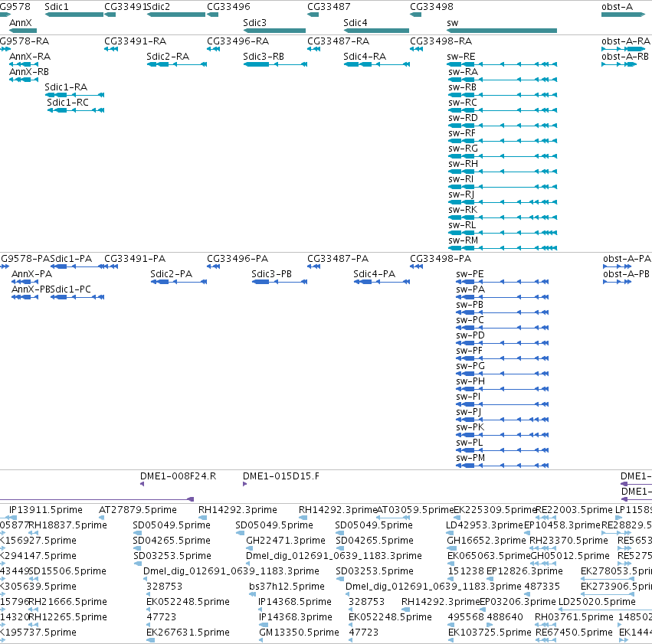Image resolution: width=652 pixels, height=644 pixels.
Task: Click the Sdic3 gene label
Action: pos(254,22)
